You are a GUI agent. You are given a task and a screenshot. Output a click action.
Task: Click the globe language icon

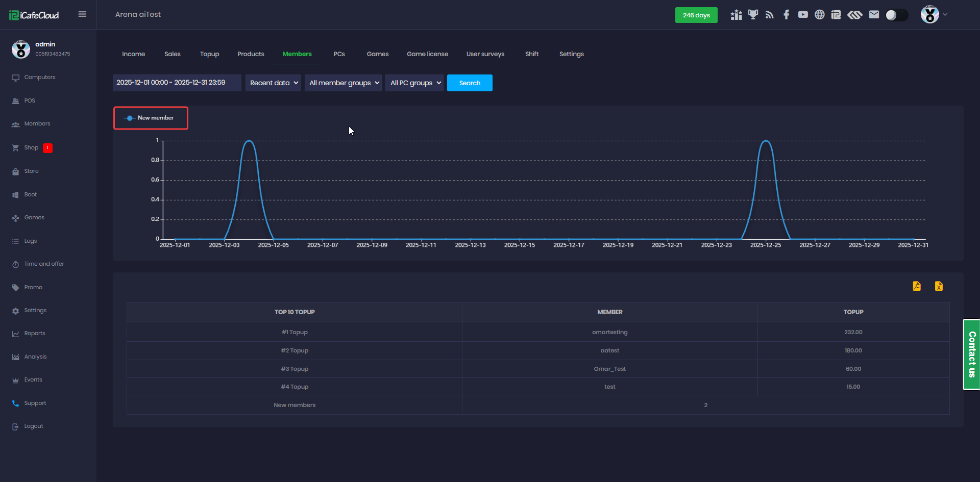point(819,15)
